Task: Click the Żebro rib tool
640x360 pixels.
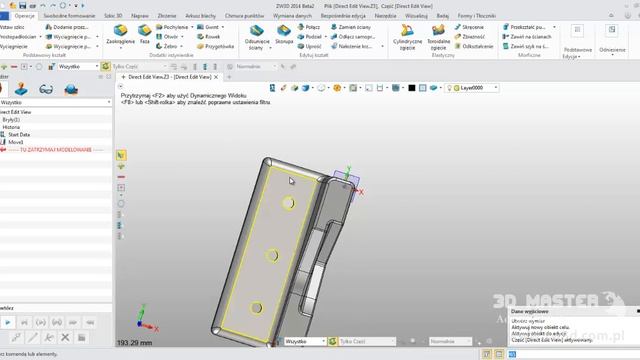Action: click(x=167, y=46)
